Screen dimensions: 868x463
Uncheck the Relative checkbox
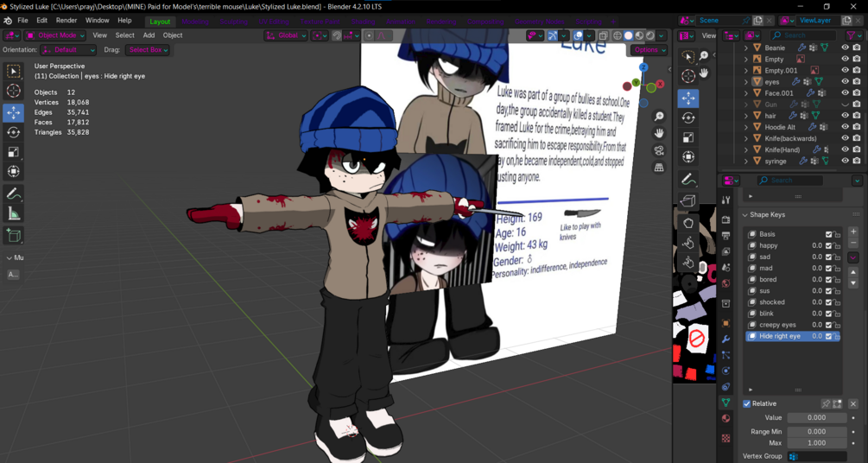(747, 403)
